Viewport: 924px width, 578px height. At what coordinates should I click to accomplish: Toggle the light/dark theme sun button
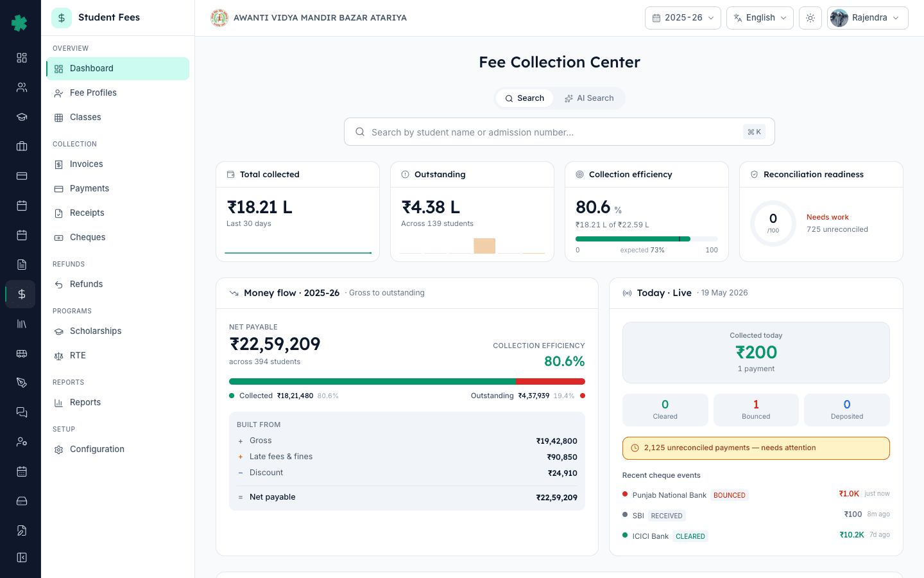[810, 18]
